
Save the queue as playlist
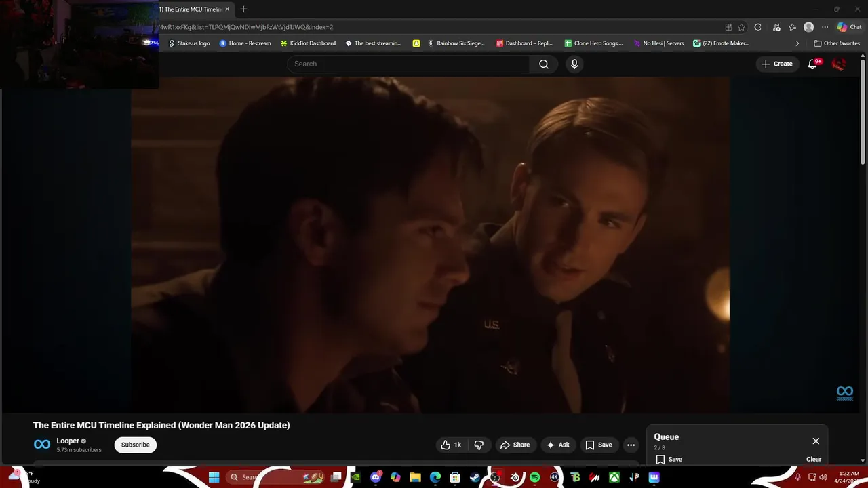click(x=669, y=459)
